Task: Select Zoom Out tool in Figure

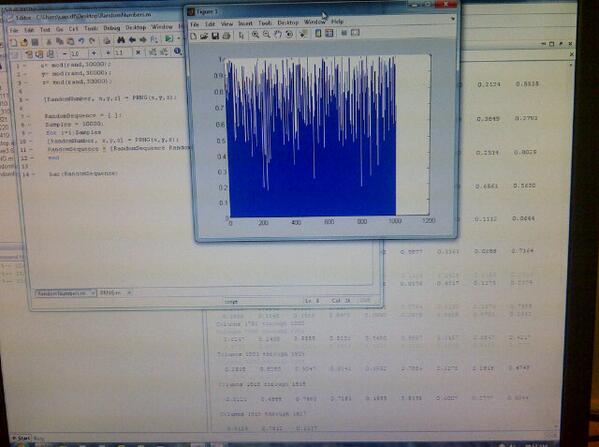Action: tap(266, 35)
